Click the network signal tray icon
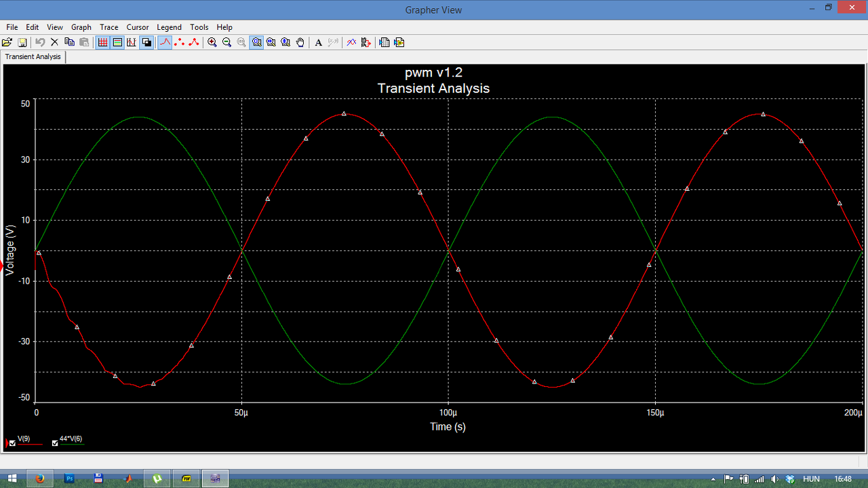Viewport: 868px width, 488px height. 759,479
